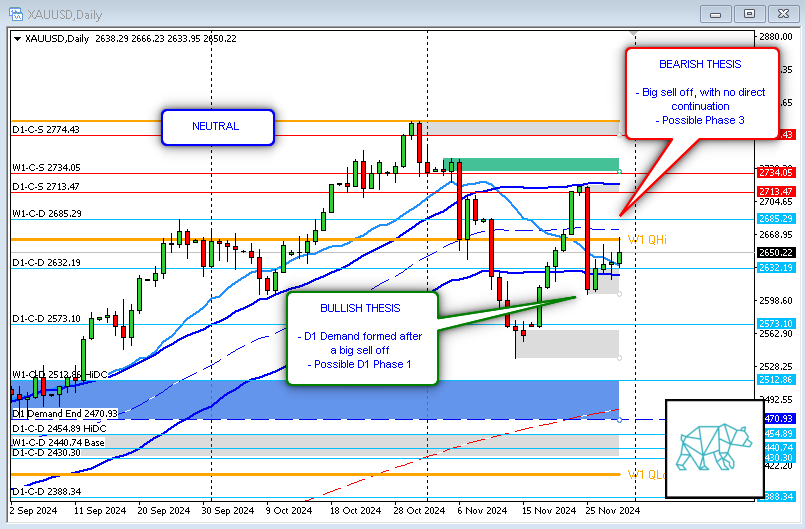Click the 2734.05 red price tag
Image resolution: width=805 pixels, height=529 pixels.
777,173
